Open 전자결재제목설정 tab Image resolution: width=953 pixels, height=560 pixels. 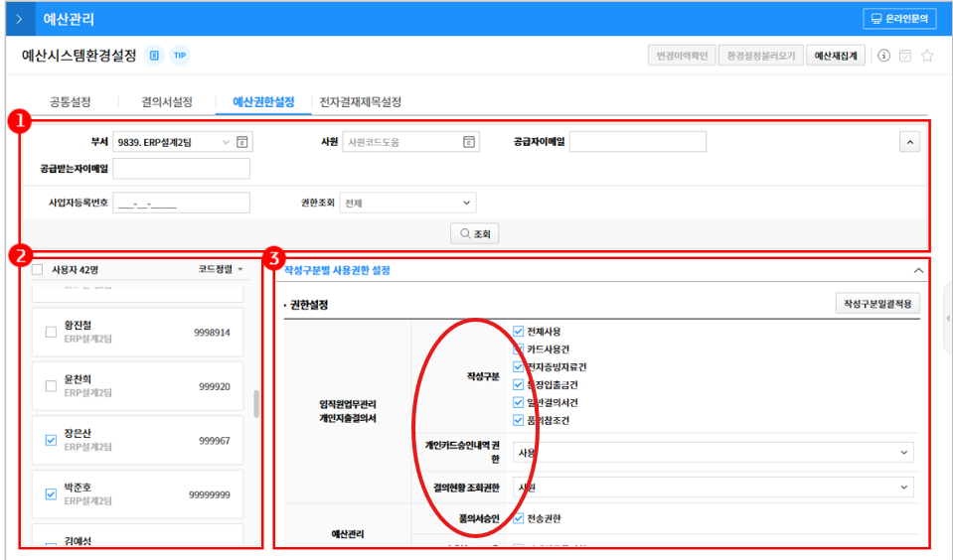361,101
